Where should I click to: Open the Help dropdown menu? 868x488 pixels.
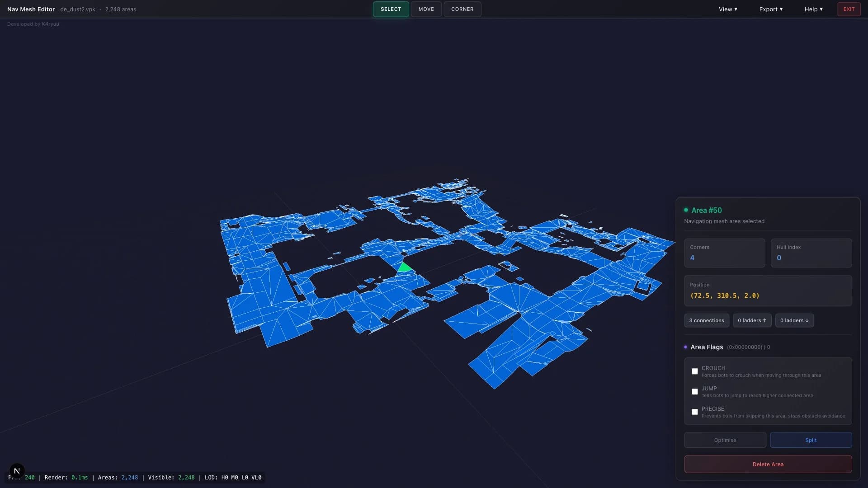813,9
